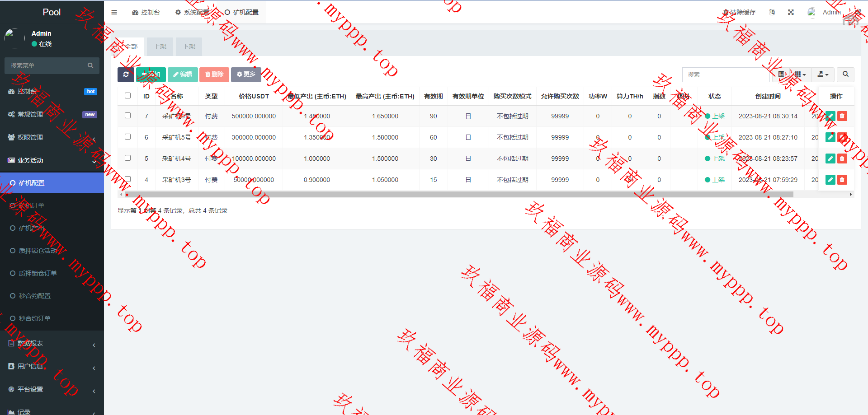Tick the checkbox for row ID 5
The image size is (868, 415).
pos(127,158)
